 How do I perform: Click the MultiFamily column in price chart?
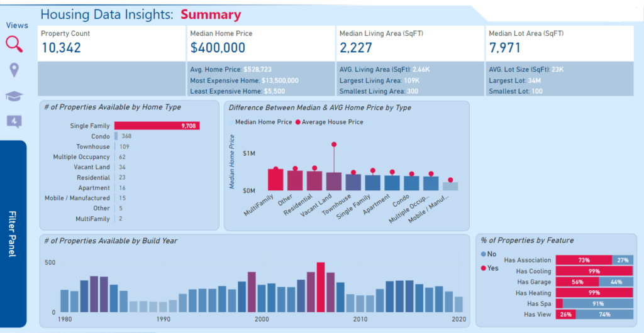pos(275,180)
